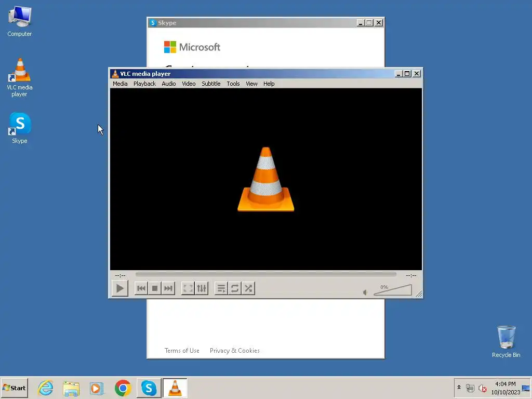Viewport: 532px width, 399px height.
Task: Open the View menu in VLC
Action: pyautogui.click(x=251, y=84)
